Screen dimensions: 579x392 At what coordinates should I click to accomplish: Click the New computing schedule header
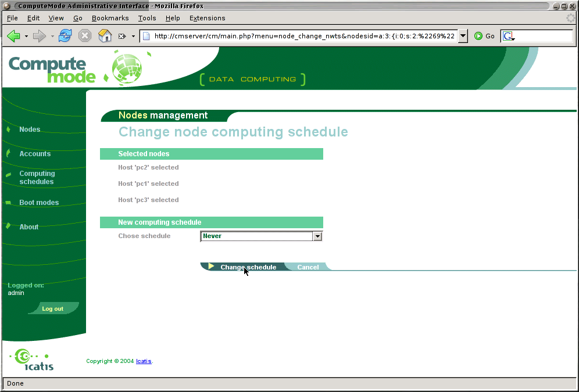tap(212, 222)
